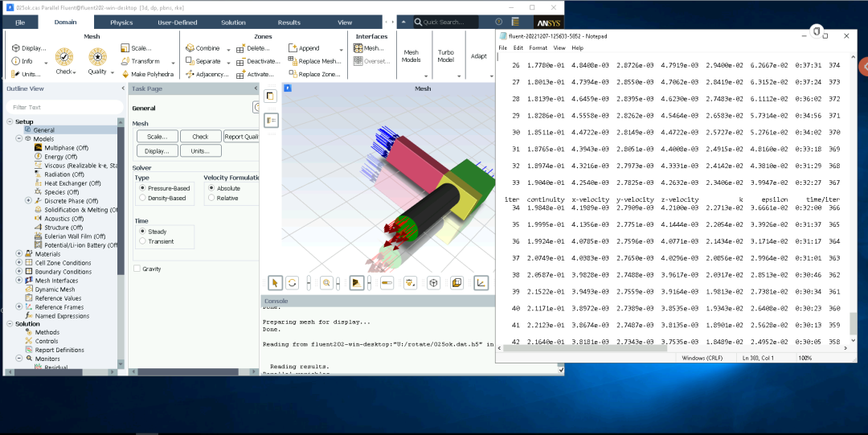
Task: Open Mesh interfaces from Interfaces group
Action: coord(368,48)
